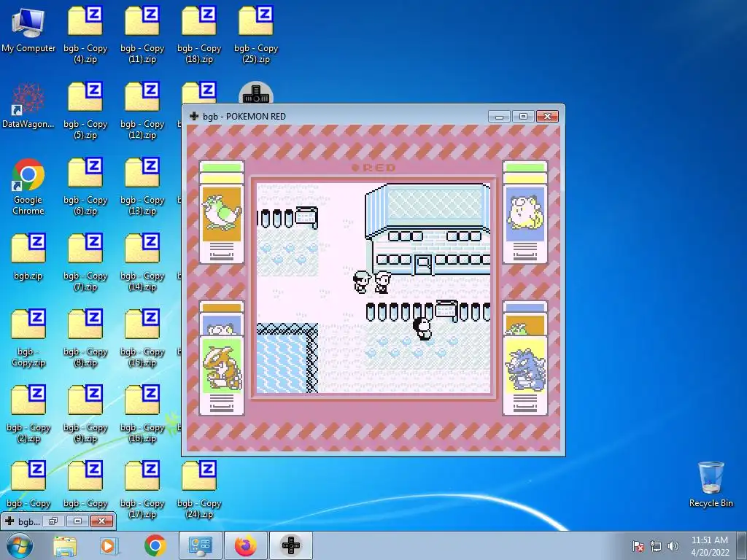Click the building door in game
The height and width of the screenshot is (560, 747).
tap(423, 265)
